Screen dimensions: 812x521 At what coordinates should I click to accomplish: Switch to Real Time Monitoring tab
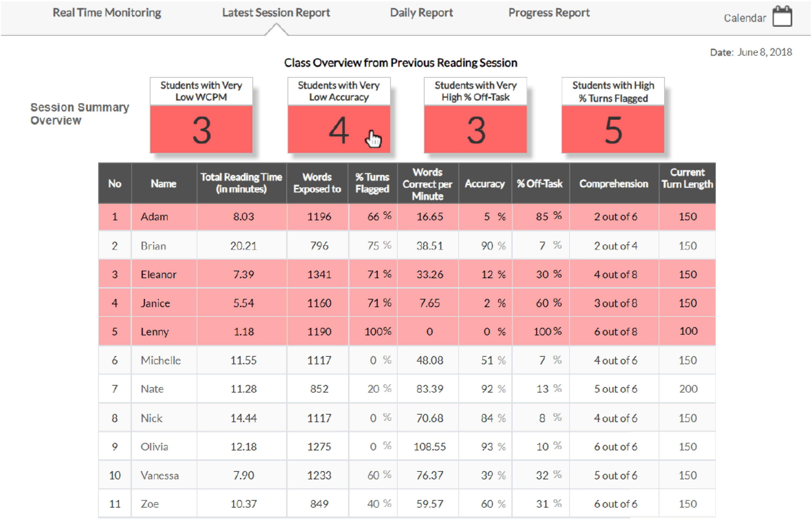pyautogui.click(x=107, y=12)
